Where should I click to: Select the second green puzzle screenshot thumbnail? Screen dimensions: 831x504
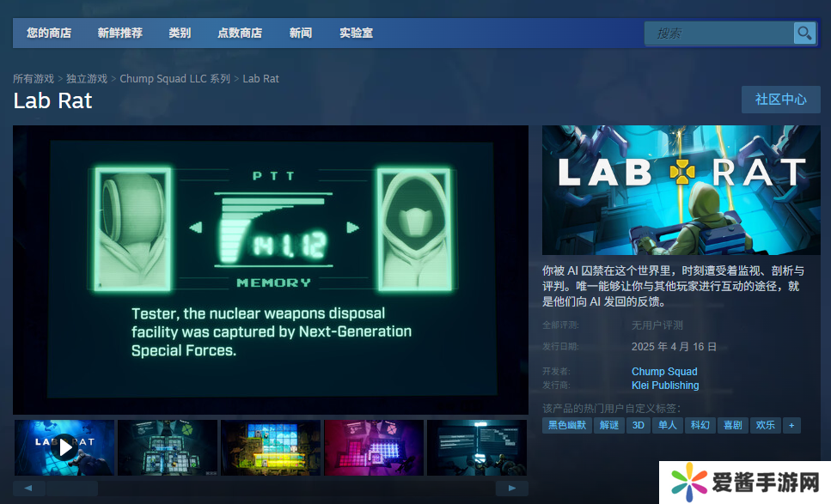[x=168, y=447]
